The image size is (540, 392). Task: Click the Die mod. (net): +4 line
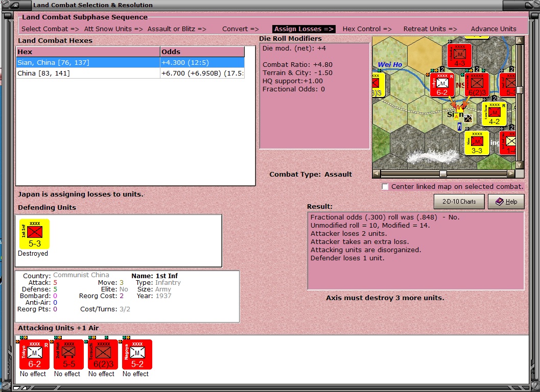294,48
